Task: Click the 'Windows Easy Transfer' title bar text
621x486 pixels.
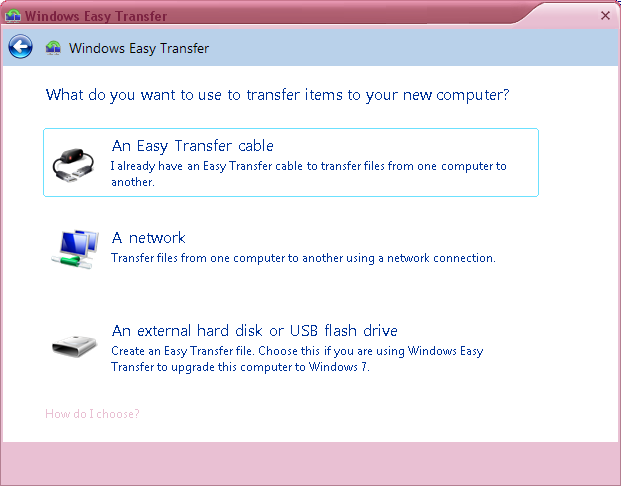Action: click(96, 16)
